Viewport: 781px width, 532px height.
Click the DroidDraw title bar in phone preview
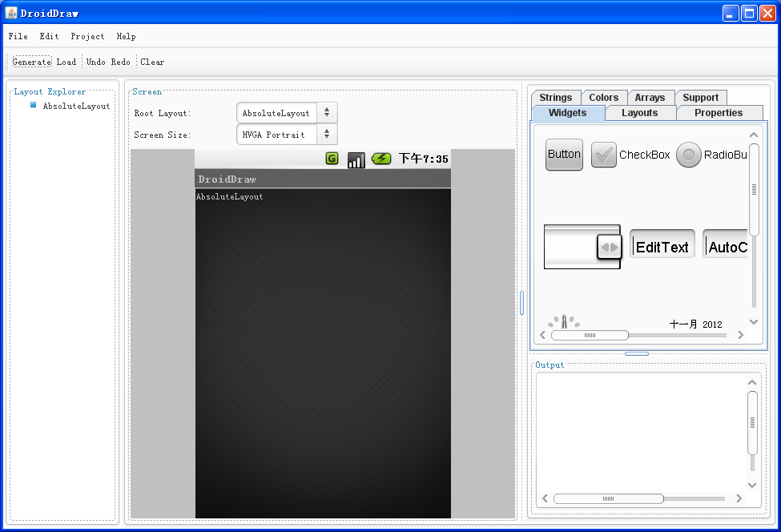click(x=323, y=179)
